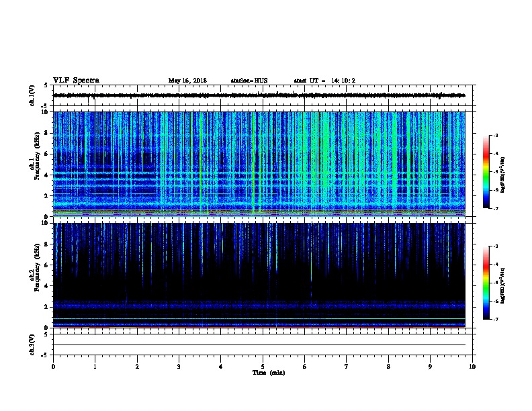
Task: Click the ch.2 "Frequency (kHz)" axis label
Action: point(37,267)
